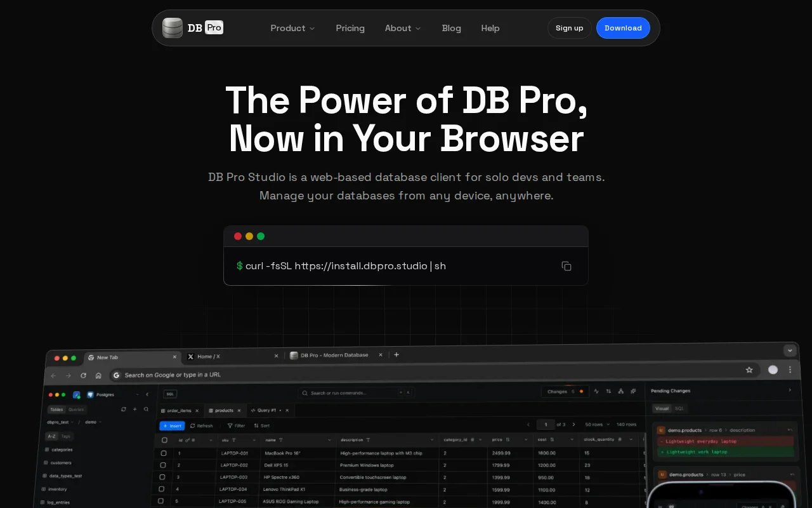
Task: Click the blue Download button
Action: pyautogui.click(x=623, y=28)
